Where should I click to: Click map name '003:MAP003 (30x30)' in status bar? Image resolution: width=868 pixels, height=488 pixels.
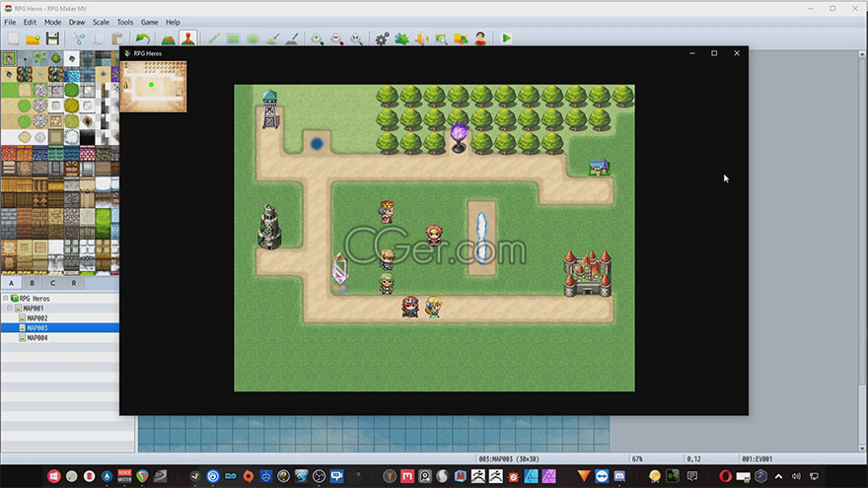509,458
